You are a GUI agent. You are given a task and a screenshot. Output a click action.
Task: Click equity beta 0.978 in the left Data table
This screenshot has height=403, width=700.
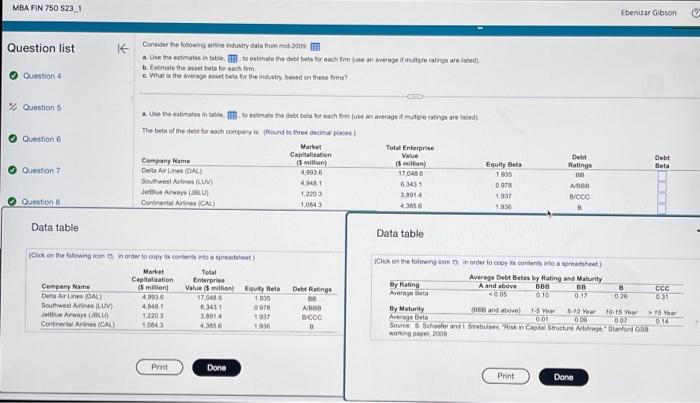point(262,307)
